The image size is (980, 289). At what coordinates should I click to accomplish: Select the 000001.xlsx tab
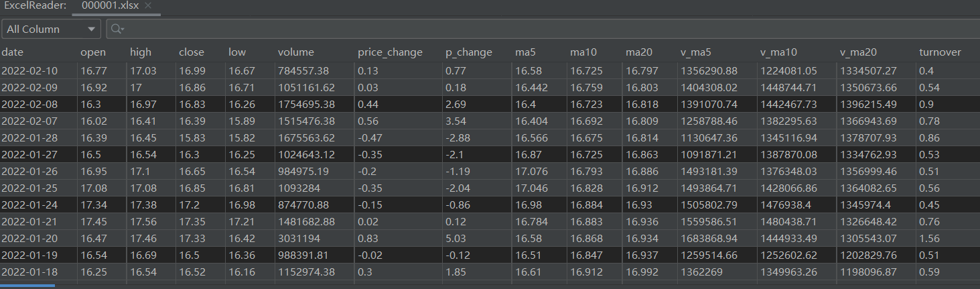tap(111, 5)
